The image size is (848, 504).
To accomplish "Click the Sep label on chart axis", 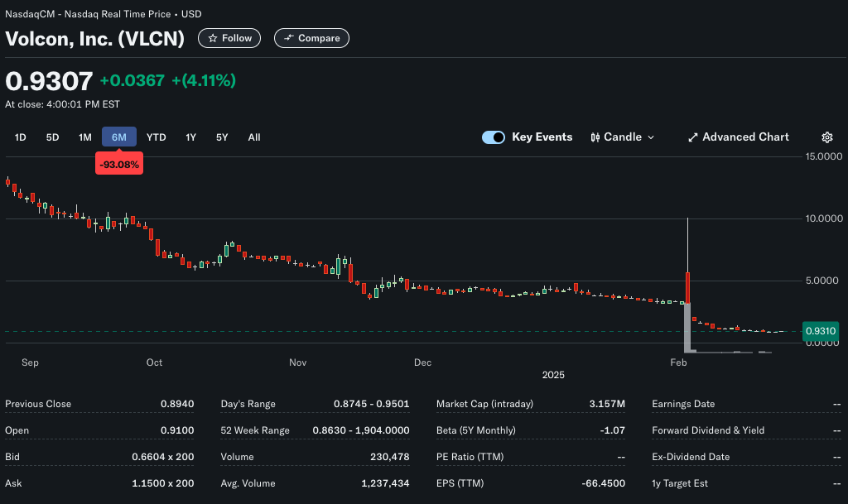I will pyautogui.click(x=31, y=362).
